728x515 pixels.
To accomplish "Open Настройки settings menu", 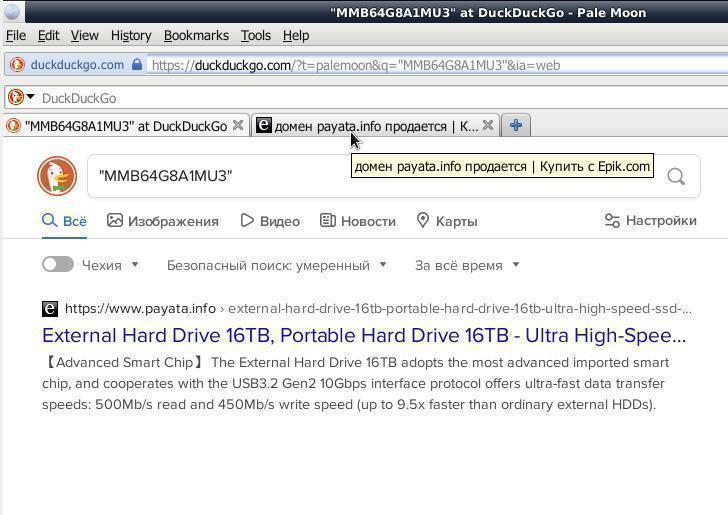I will (650, 221).
